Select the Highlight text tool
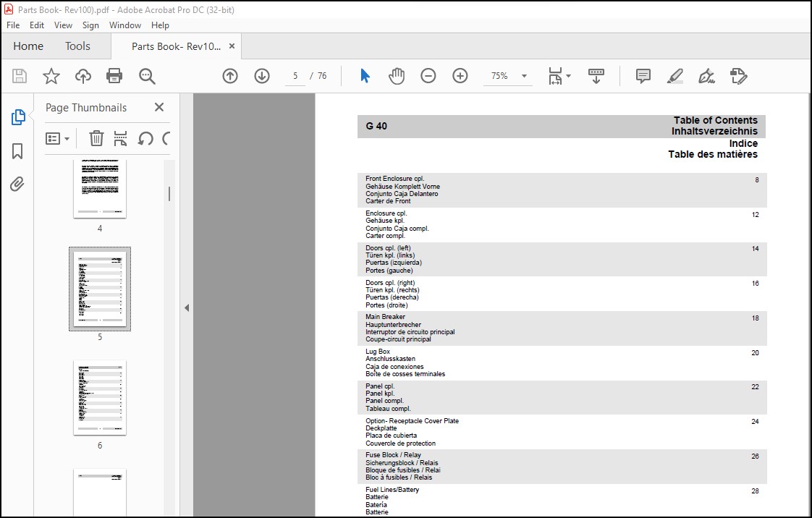 tap(674, 76)
